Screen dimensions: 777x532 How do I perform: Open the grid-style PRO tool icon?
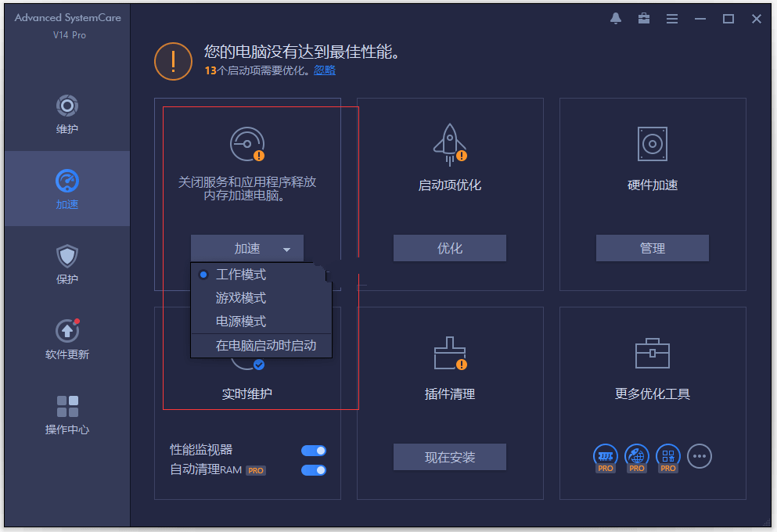668,457
